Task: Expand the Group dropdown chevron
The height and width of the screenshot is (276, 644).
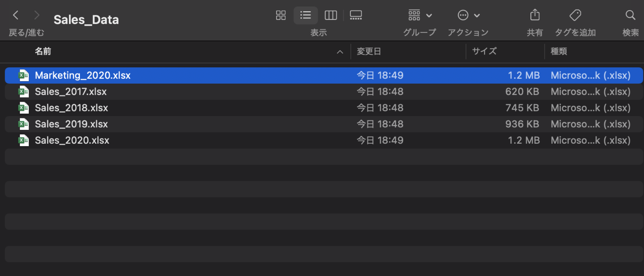Action: 429,16
